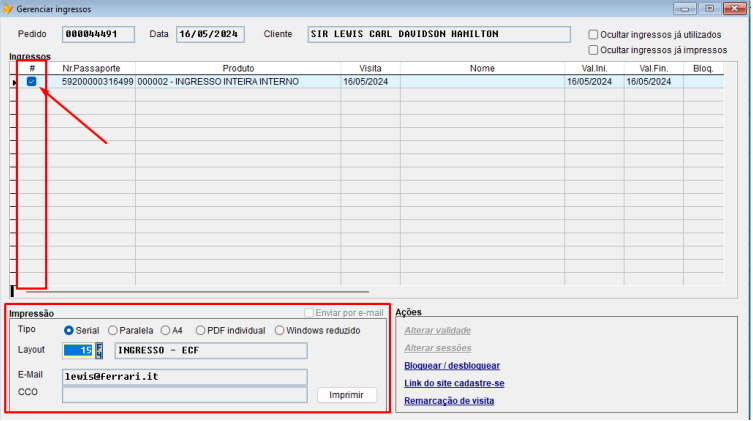The width and height of the screenshot is (753, 421).
Task: Click into the E-Mail input field
Action: click(184, 377)
